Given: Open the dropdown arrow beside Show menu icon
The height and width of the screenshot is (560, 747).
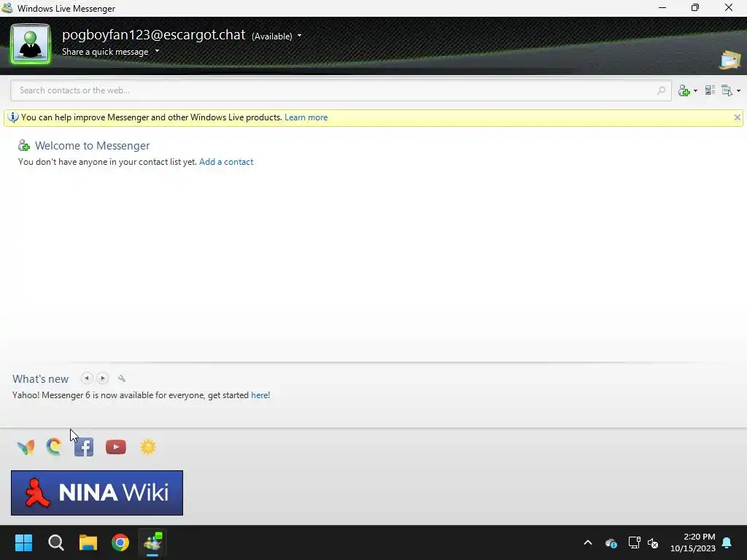Looking at the screenshot, I should click(x=738, y=91).
